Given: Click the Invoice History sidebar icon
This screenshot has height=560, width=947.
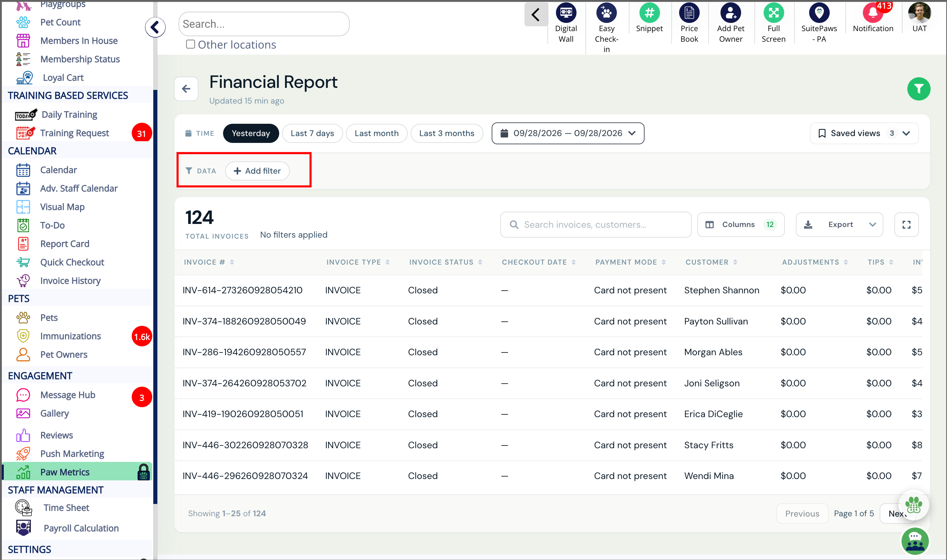Looking at the screenshot, I should click(x=23, y=281).
